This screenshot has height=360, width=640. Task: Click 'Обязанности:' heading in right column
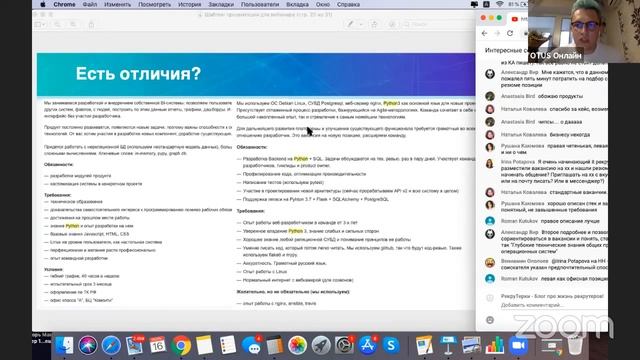[x=252, y=147]
